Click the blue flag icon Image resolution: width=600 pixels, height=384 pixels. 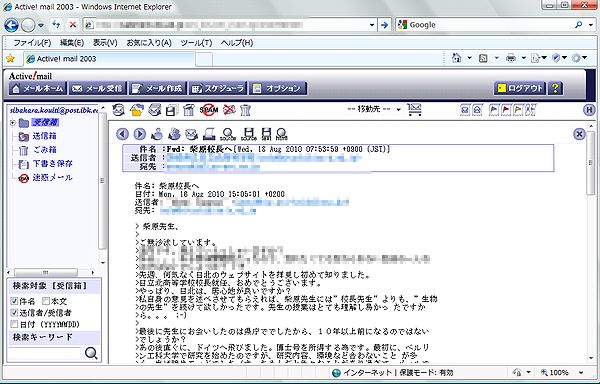click(x=494, y=110)
